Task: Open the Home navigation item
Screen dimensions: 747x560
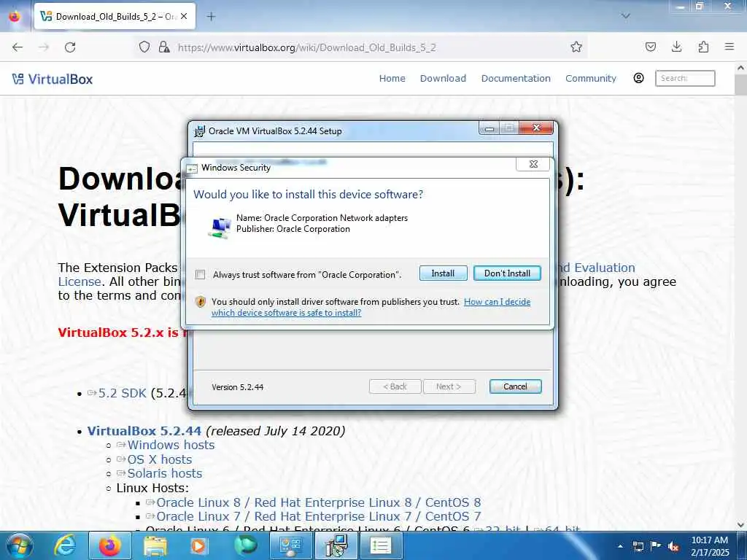Action: pos(392,79)
